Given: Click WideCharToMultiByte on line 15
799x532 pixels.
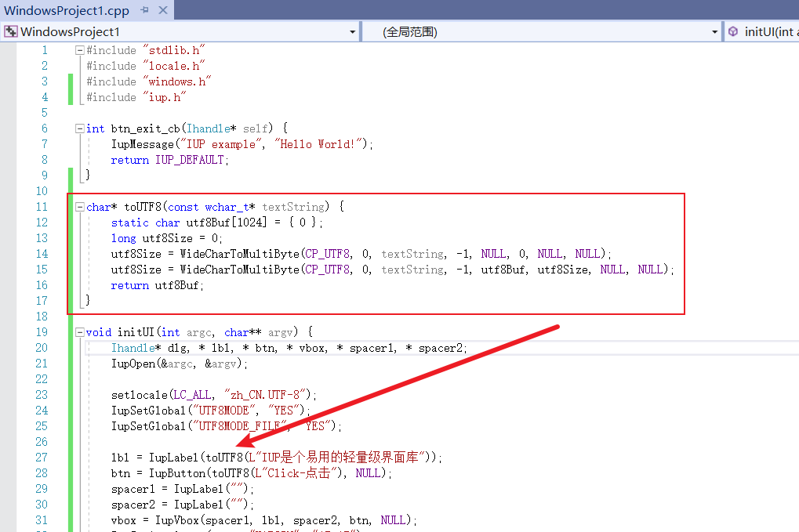Looking at the screenshot, I should tap(239, 270).
